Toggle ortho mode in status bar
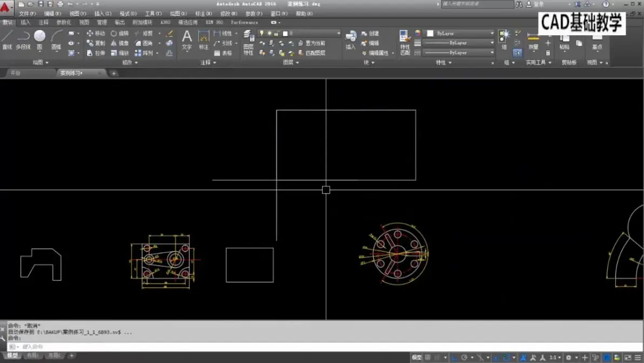The height and width of the screenshot is (363, 644). 454,358
